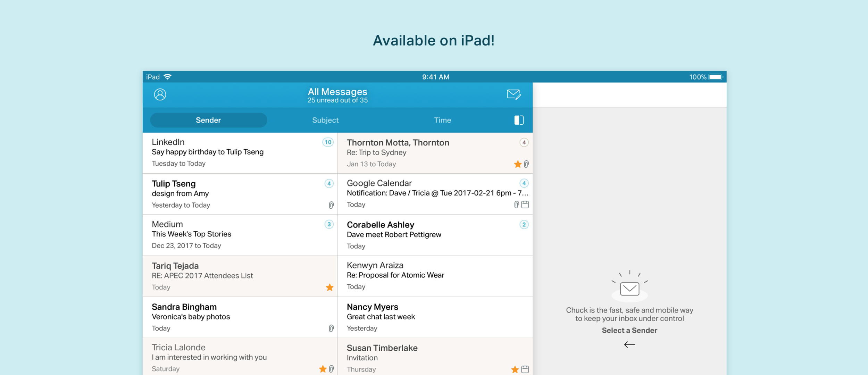The height and width of the screenshot is (375, 868).
Task: Open Sandra Bingham Veronica's baby photos
Action: pos(240,317)
